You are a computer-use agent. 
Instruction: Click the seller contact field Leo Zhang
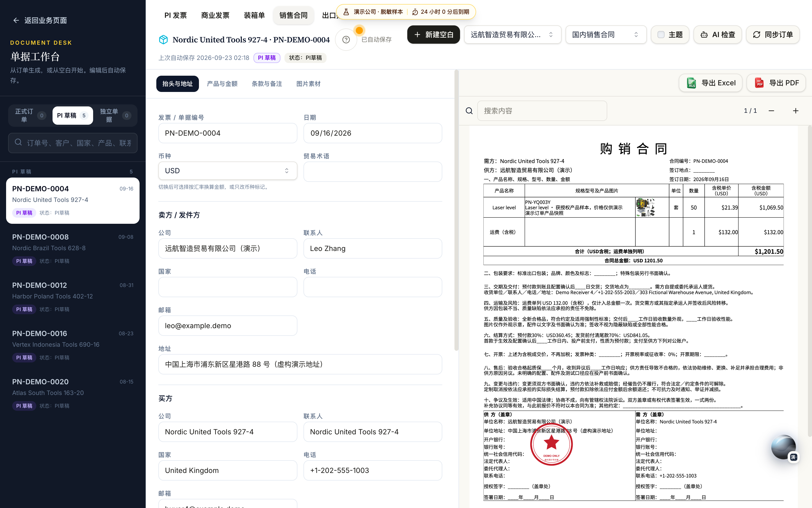pyautogui.click(x=373, y=248)
